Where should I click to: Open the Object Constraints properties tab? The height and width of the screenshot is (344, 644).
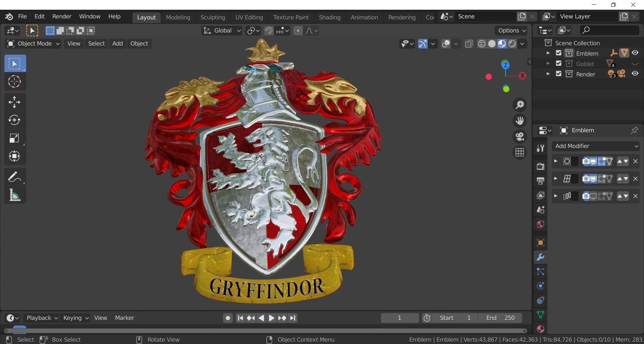[540, 300]
